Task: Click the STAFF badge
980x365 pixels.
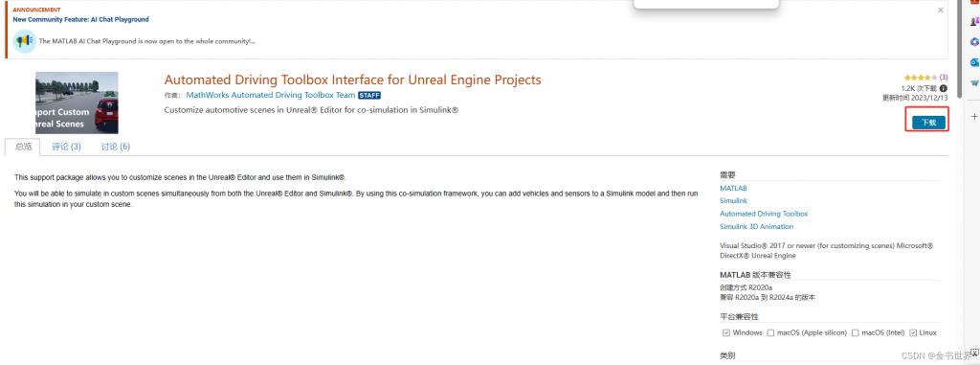Action: tap(369, 95)
